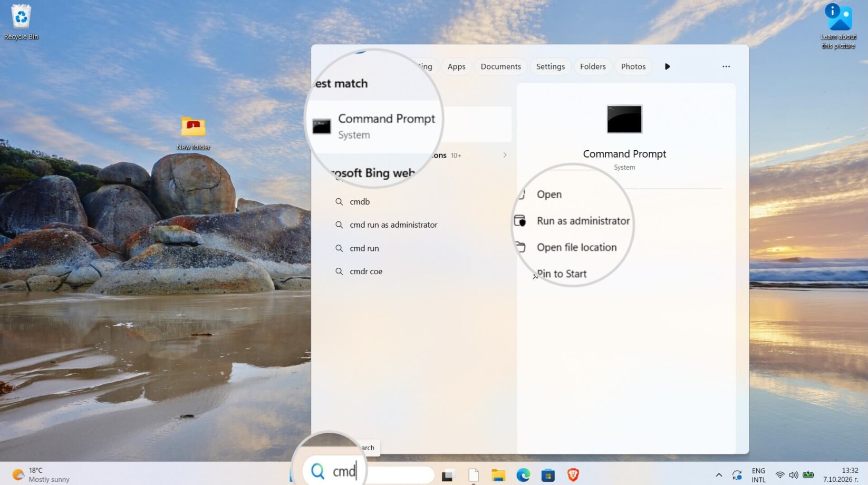Switch to the Apps search filter
Image resolution: width=868 pixels, height=485 pixels.
coord(456,66)
